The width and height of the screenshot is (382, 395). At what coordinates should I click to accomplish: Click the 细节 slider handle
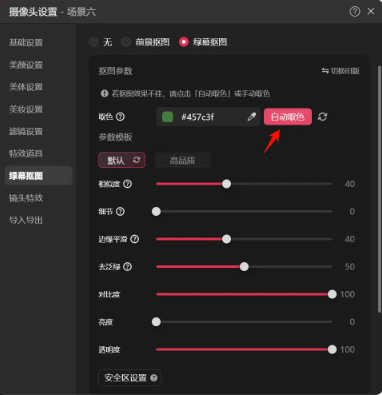156,211
